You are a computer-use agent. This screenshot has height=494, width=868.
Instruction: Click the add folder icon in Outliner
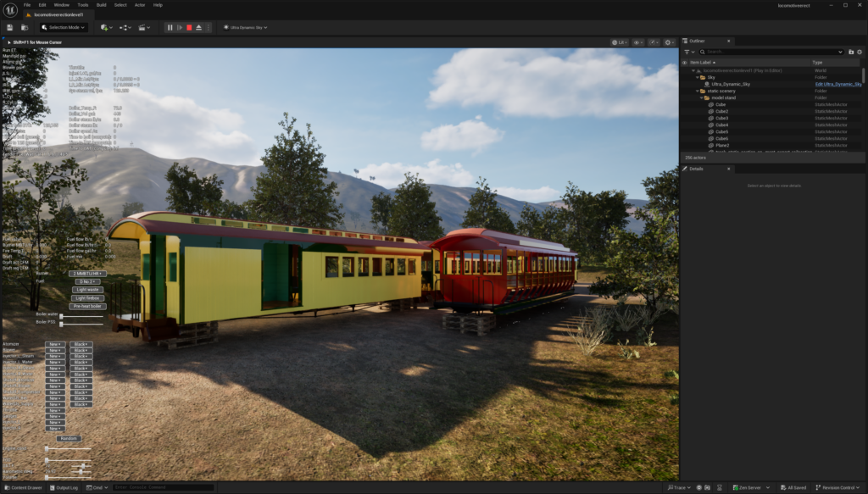tap(851, 52)
